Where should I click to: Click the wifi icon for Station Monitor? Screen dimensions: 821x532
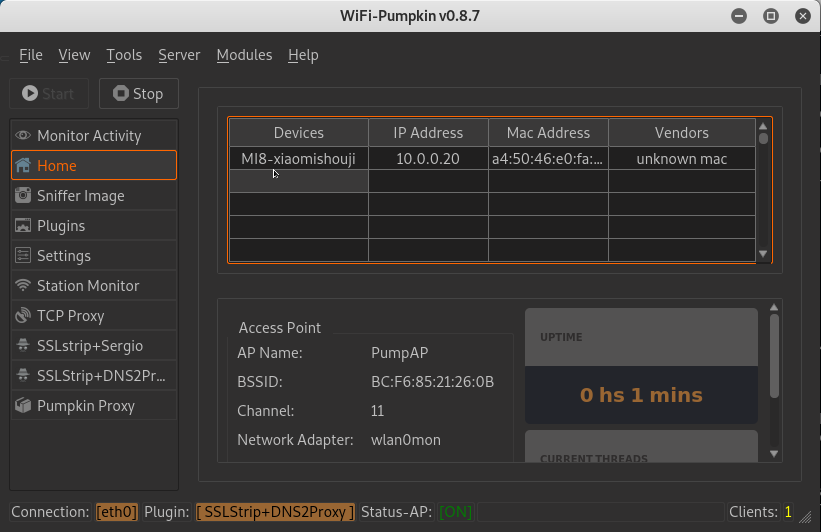[23, 285]
